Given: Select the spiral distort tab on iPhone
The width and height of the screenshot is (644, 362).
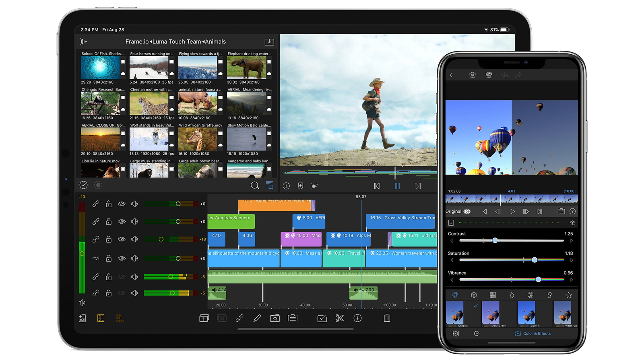Looking at the screenshot, I should tap(530, 295).
